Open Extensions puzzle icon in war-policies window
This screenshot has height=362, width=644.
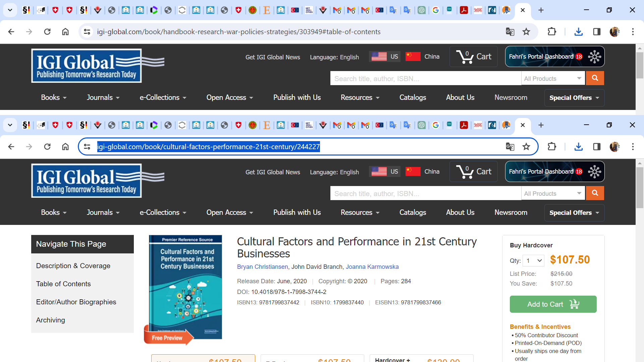pos(552,32)
